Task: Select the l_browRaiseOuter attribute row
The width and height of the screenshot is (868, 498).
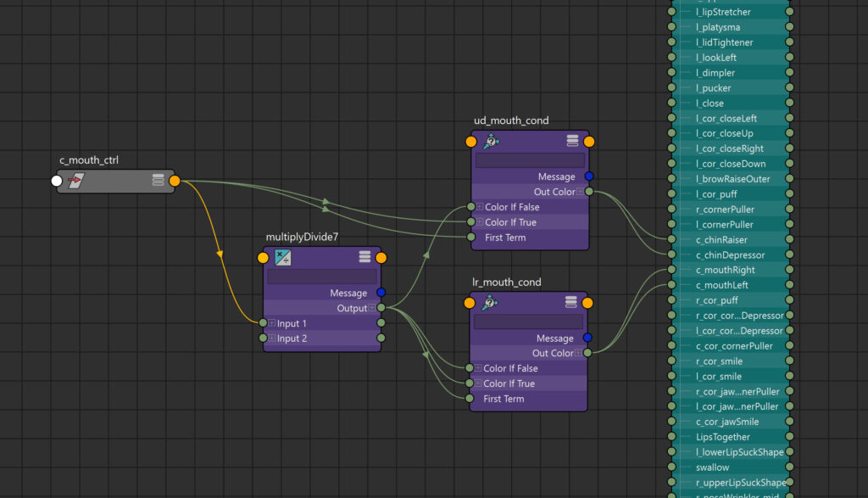Action: click(x=731, y=179)
